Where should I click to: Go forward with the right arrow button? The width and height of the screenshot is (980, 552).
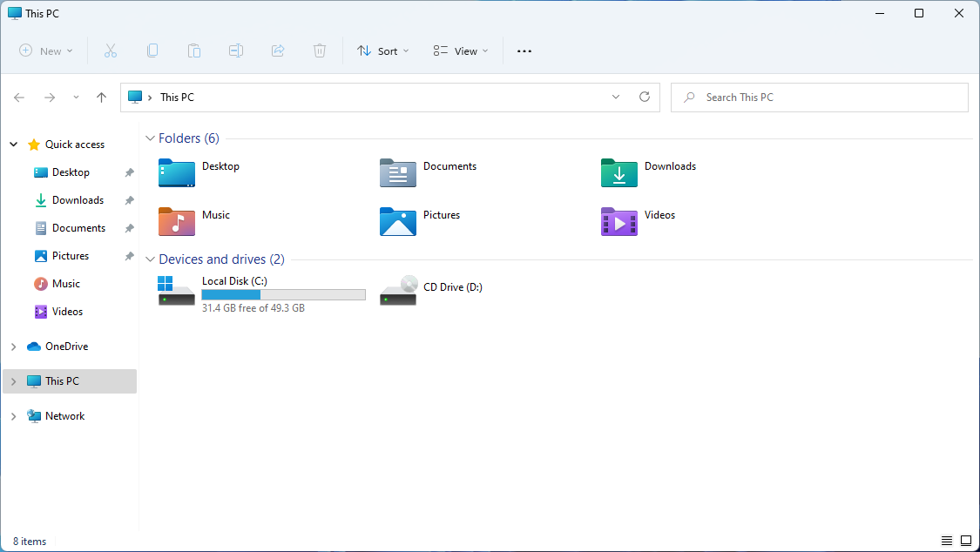50,98
